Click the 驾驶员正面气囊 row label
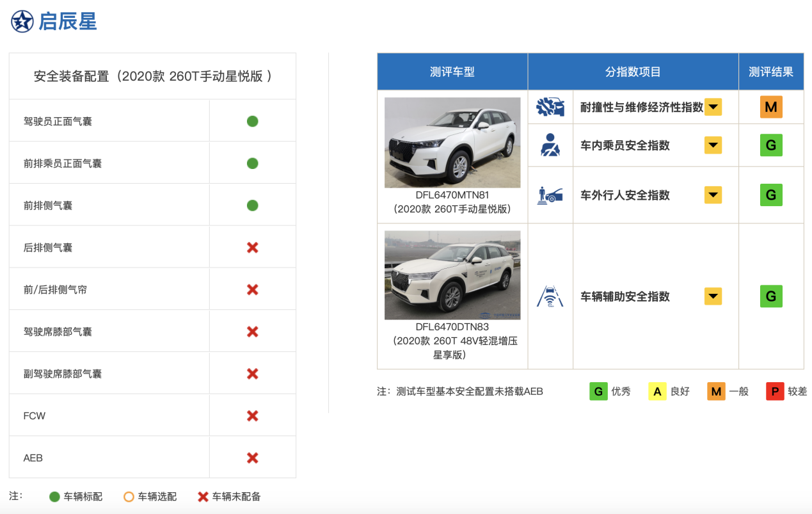 [x=58, y=121]
